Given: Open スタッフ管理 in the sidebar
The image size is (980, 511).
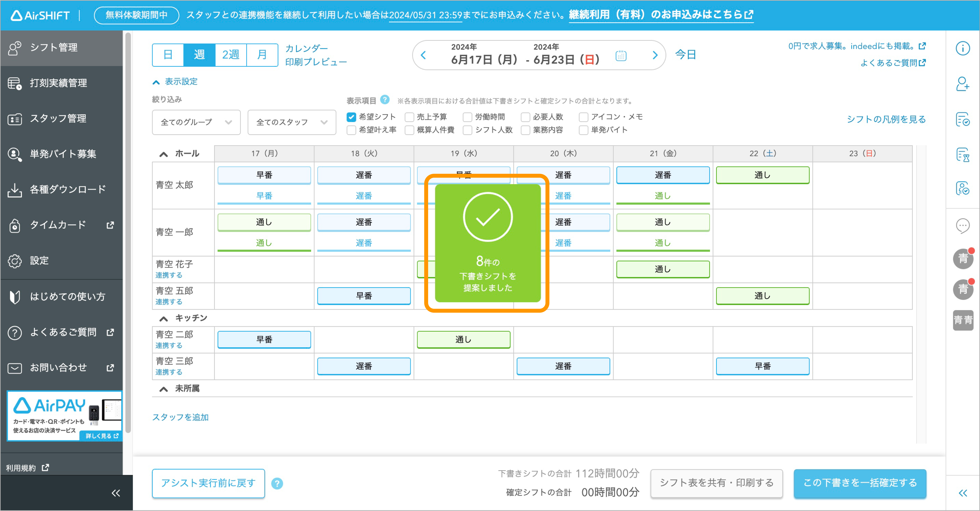Looking at the screenshot, I should [62, 119].
